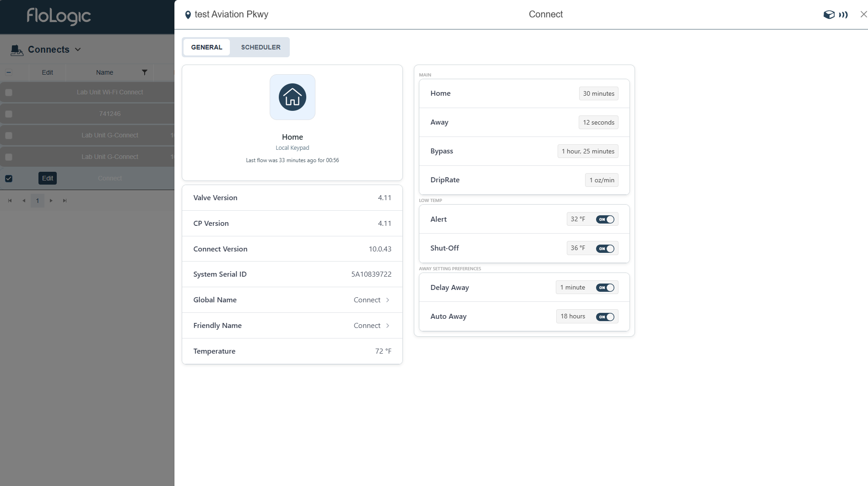Open the filter icon on the Name column
Image resolution: width=868 pixels, height=486 pixels.
coord(144,72)
